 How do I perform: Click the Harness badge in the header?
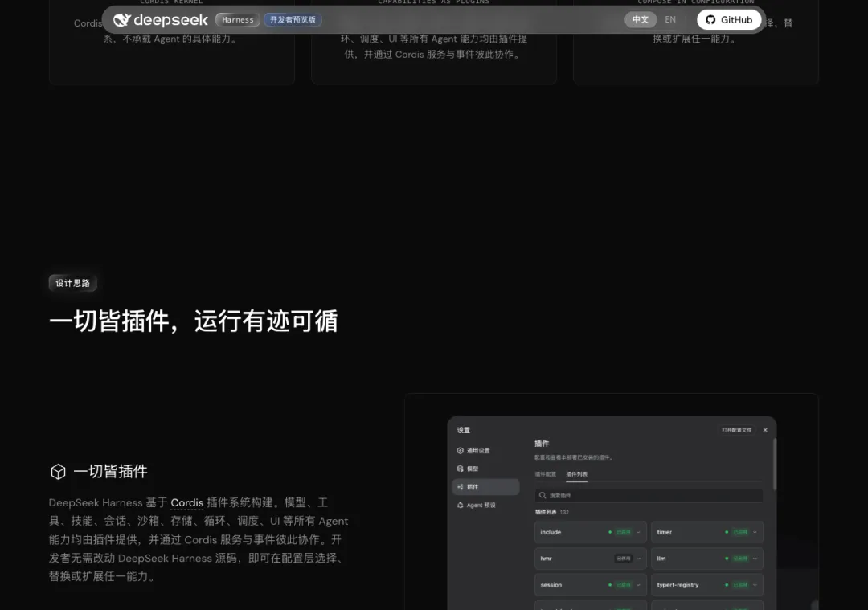[x=237, y=20]
